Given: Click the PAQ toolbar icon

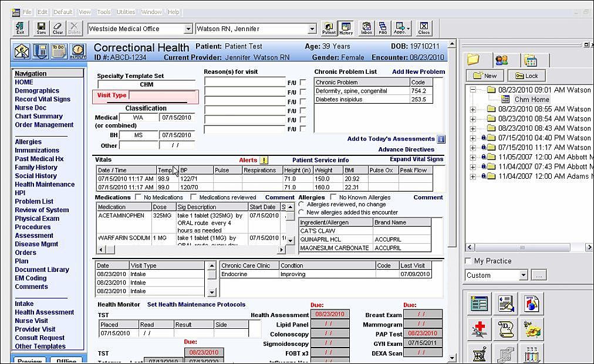Looking at the screenshot, I should [x=383, y=28].
